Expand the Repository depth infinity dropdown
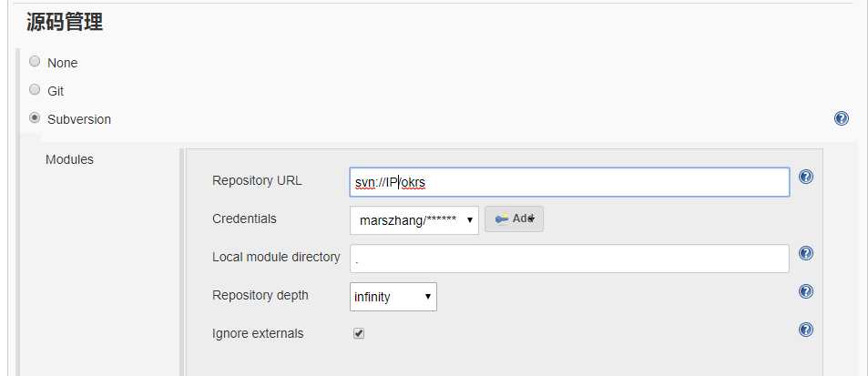Screen dimensions: 868x376 pyautogui.click(x=393, y=297)
